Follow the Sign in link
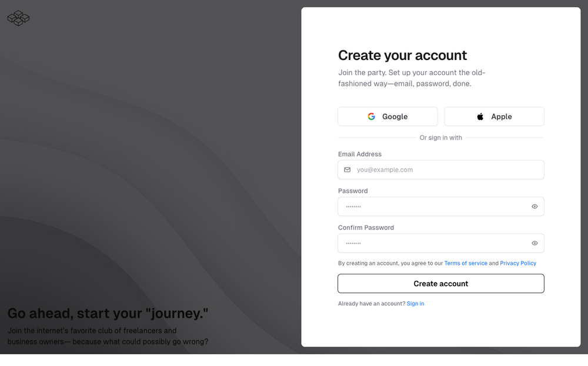This screenshot has width=588, height=366. coord(415,304)
